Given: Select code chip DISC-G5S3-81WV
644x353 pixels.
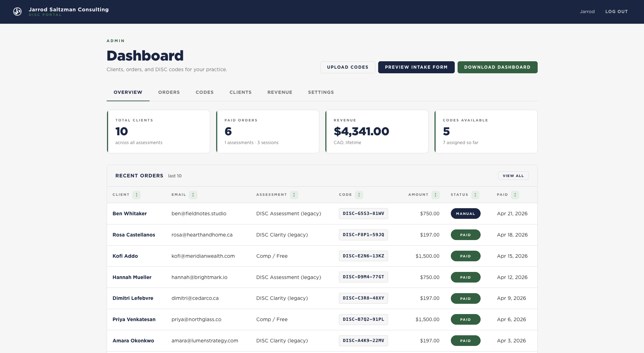Looking at the screenshot, I should [363, 213].
